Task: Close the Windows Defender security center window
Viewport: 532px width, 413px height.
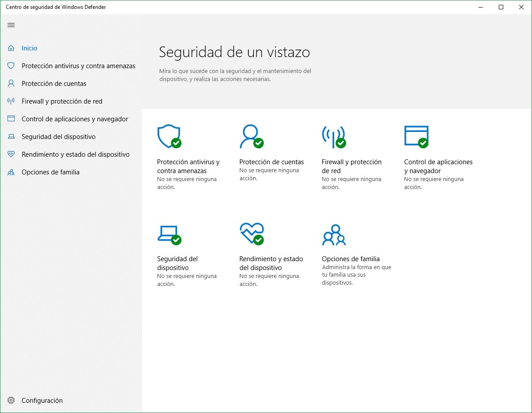Action: (x=521, y=7)
